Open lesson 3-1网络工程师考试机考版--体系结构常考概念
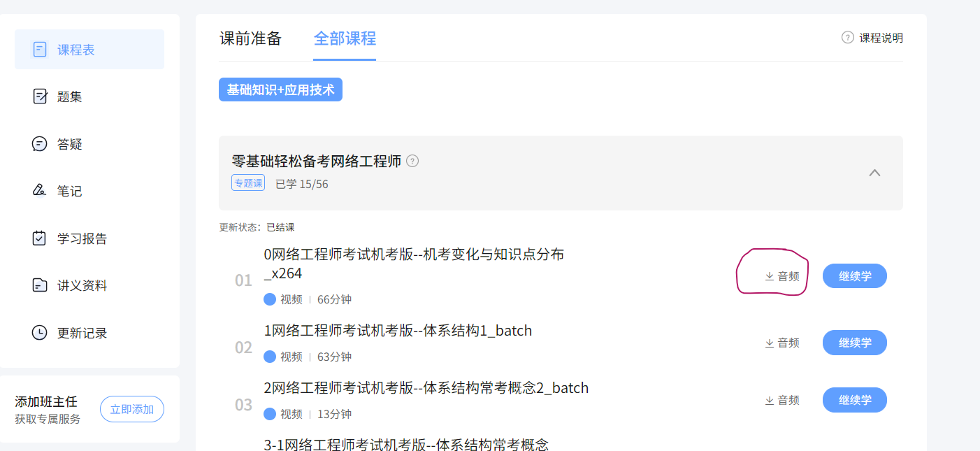This screenshot has height=451, width=980. [x=406, y=444]
